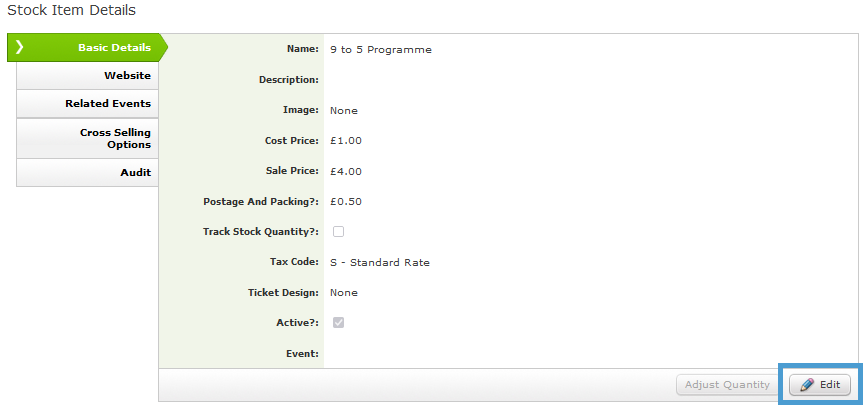Click the Edit button text

click(x=830, y=385)
